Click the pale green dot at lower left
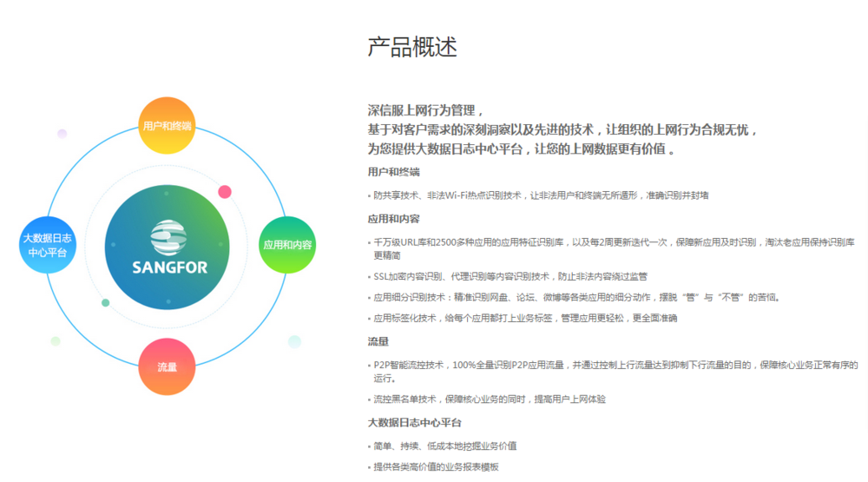Viewport: 868px width, 482px height. pyautogui.click(x=56, y=341)
